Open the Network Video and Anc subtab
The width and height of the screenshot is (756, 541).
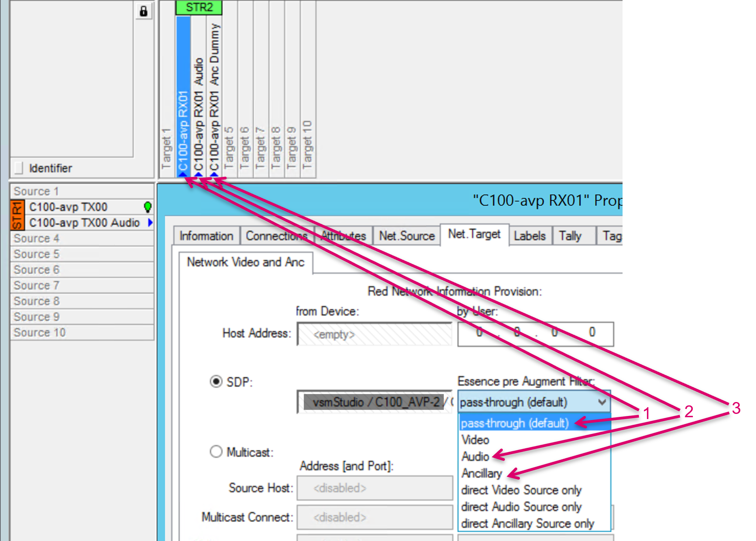[246, 262]
